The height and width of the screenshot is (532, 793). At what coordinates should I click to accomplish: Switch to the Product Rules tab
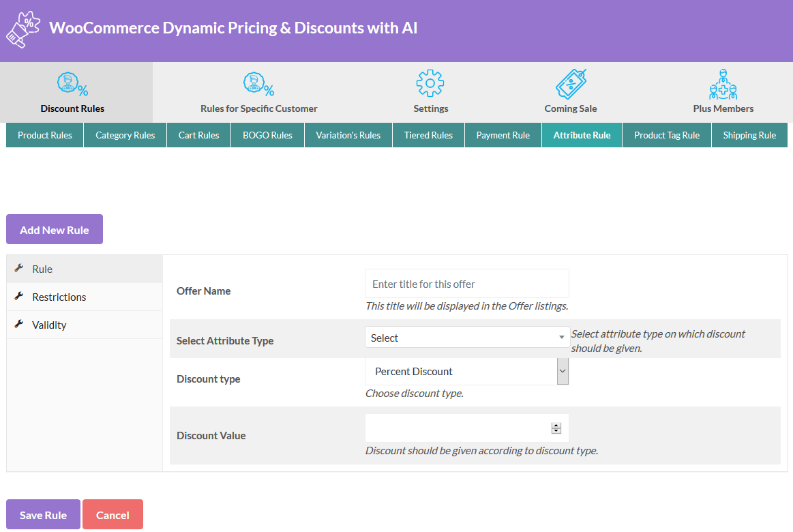44,135
